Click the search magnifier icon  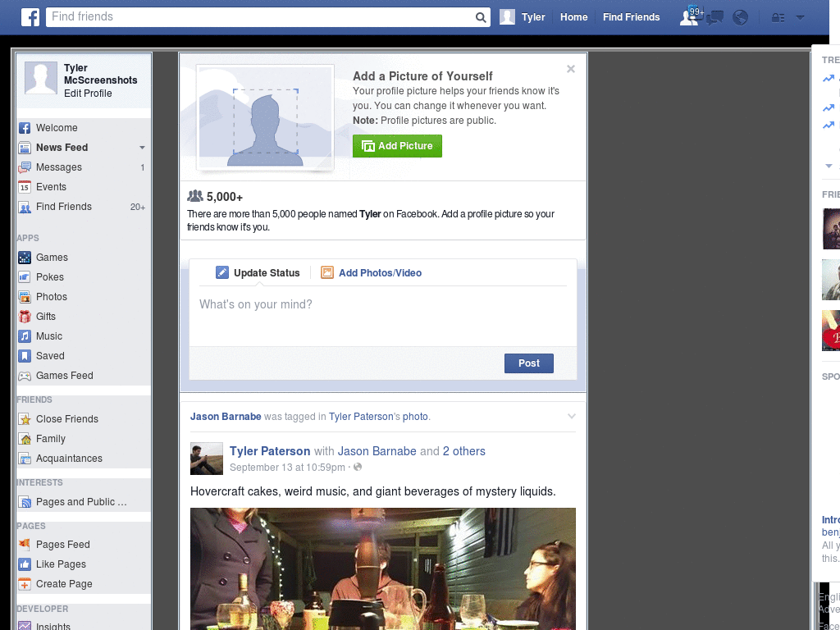(481, 17)
